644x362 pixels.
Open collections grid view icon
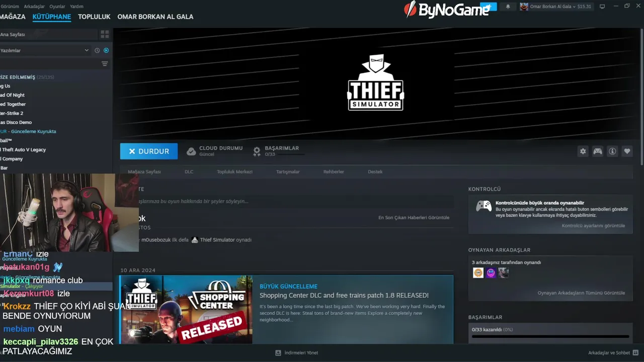point(105,34)
